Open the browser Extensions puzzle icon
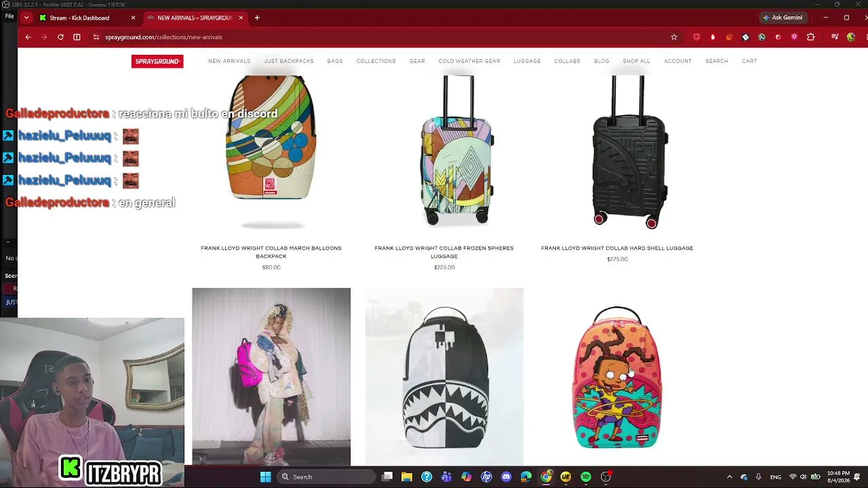 point(810,37)
